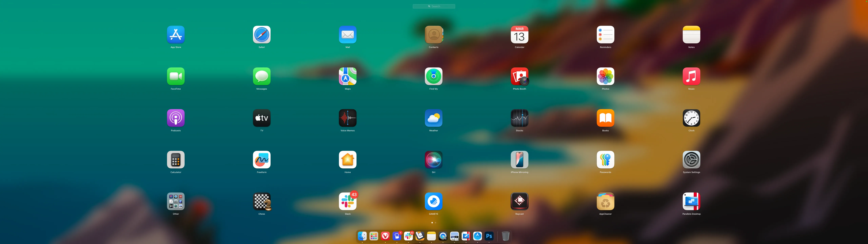
Task: Open the Podcasts app
Action: pos(176,118)
